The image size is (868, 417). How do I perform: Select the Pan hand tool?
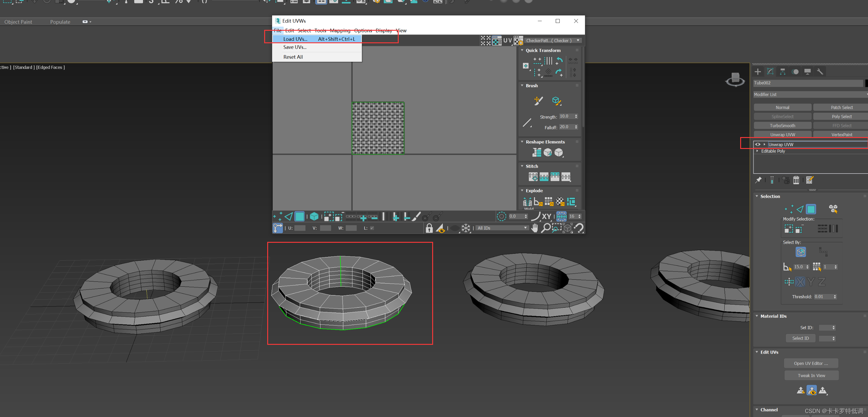[x=535, y=228]
